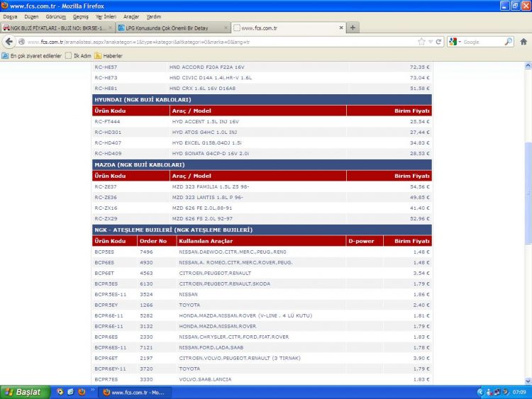This screenshot has width=532, height=399.
Task: Open the Haberler bookmark feed
Action: (x=109, y=55)
